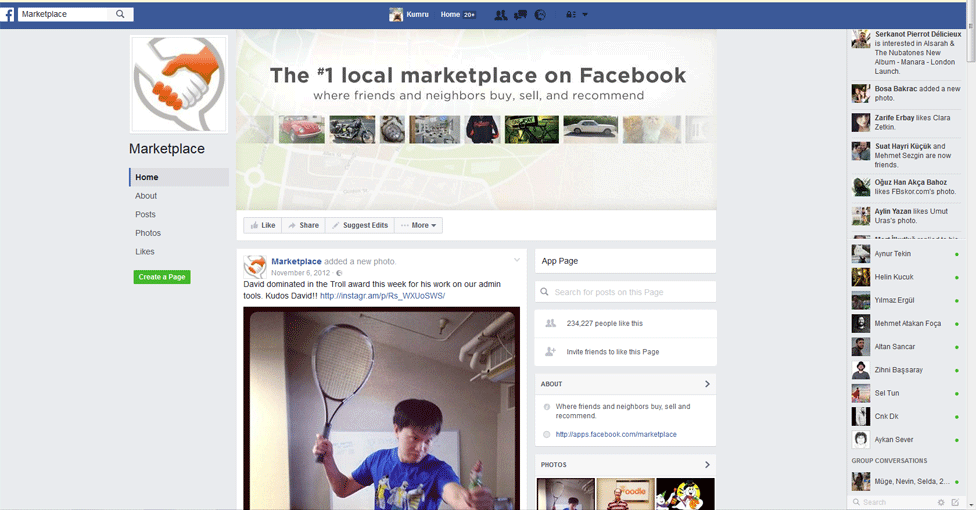This screenshot has width=976, height=510.
Task: Select Posts in page sidebar
Action: point(145,214)
